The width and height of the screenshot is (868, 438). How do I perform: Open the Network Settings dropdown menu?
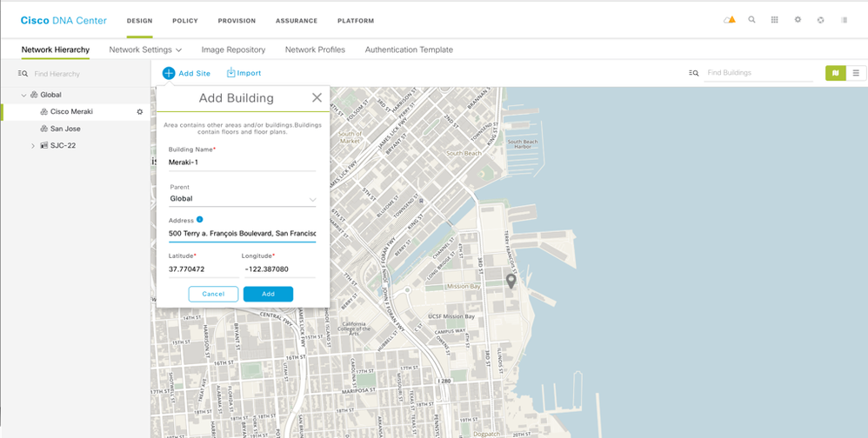tap(145, 50)
